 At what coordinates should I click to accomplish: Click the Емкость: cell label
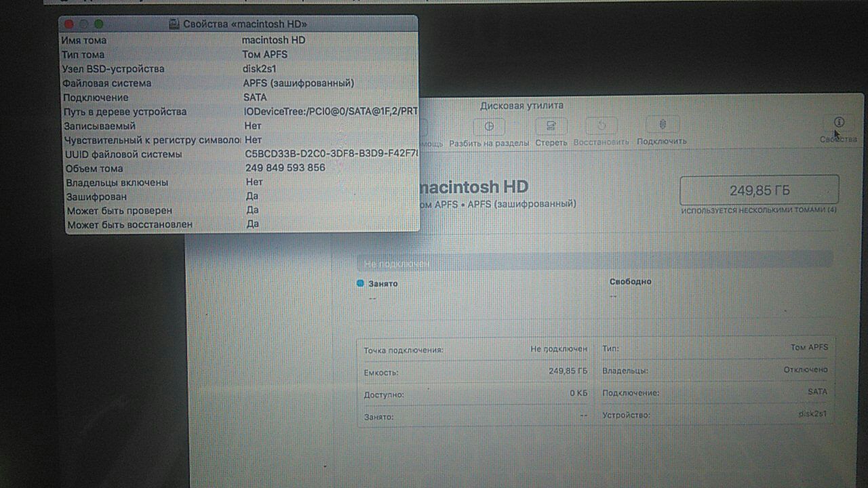(381, 373)
